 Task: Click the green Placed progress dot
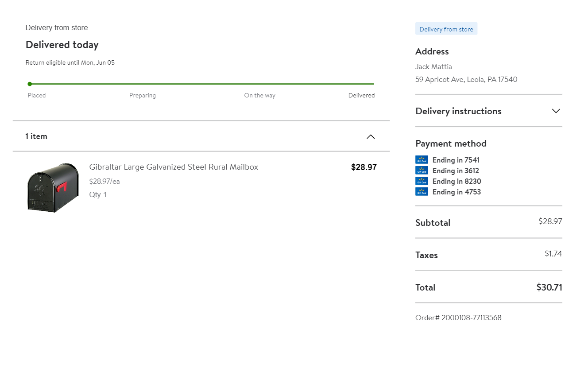tap(30, 84)
